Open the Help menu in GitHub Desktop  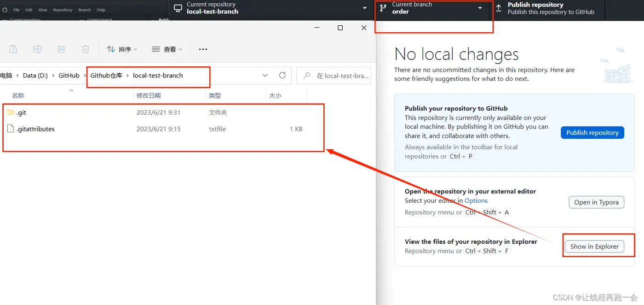[x=101, y=10]
